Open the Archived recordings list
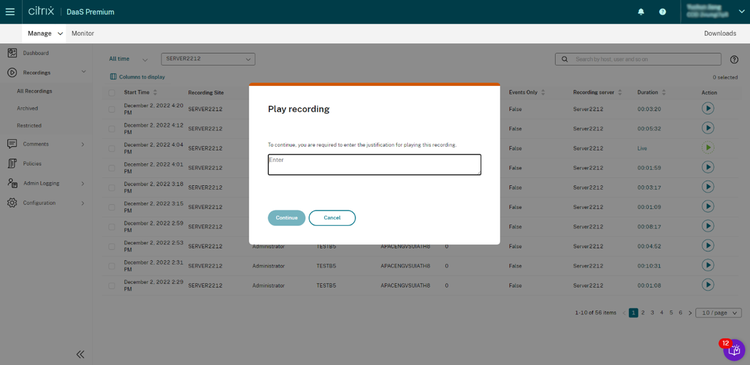The width and height of the screenshot is (750, 365). click(27, 108)
